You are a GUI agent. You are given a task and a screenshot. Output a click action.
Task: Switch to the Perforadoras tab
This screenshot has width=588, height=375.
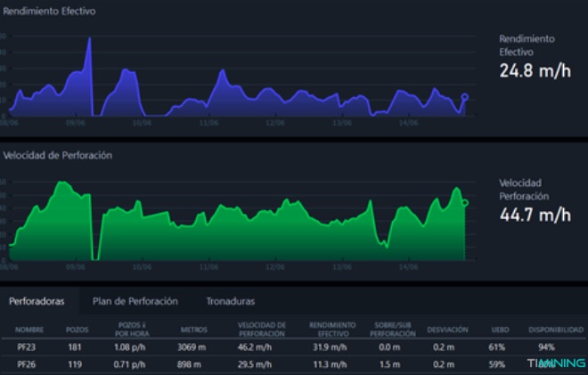[x=37, y=301]
